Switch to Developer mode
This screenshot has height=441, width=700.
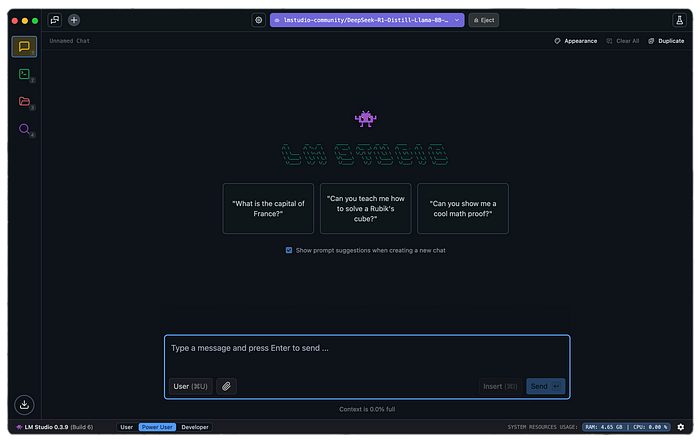click(195, 427)
